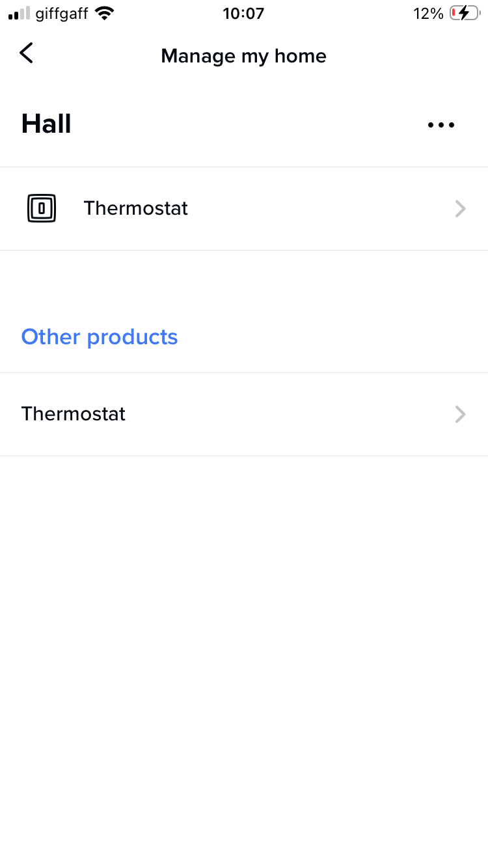
Task: Expand the Hall Thermostat row chevron
Action: [460, 209]
